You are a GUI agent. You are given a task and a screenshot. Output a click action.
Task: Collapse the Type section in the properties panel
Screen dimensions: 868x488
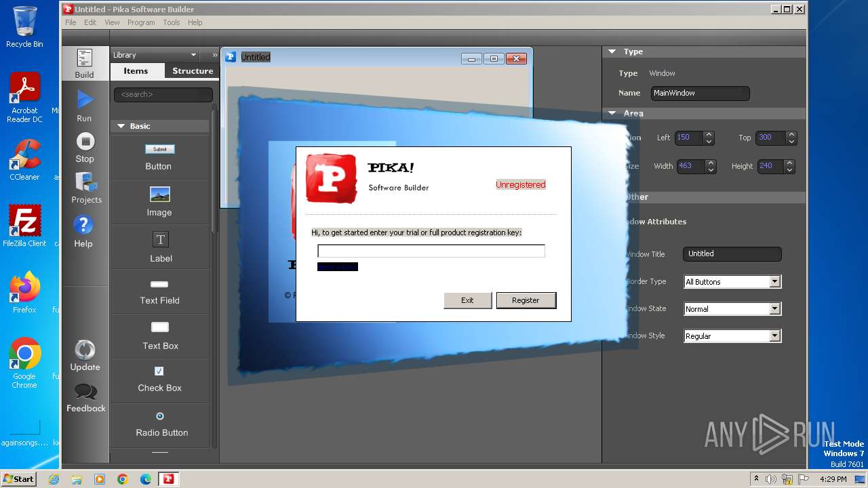point(612,52)
